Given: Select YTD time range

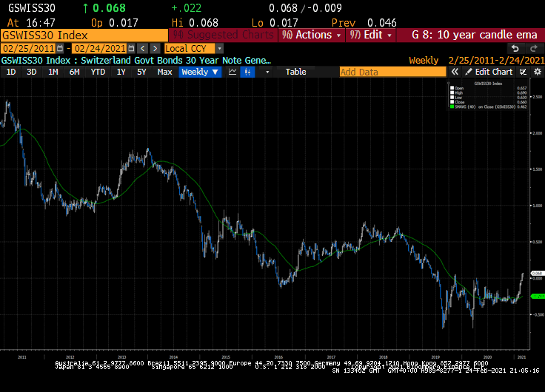Looking at the screenshot, I should pos(98,72).
